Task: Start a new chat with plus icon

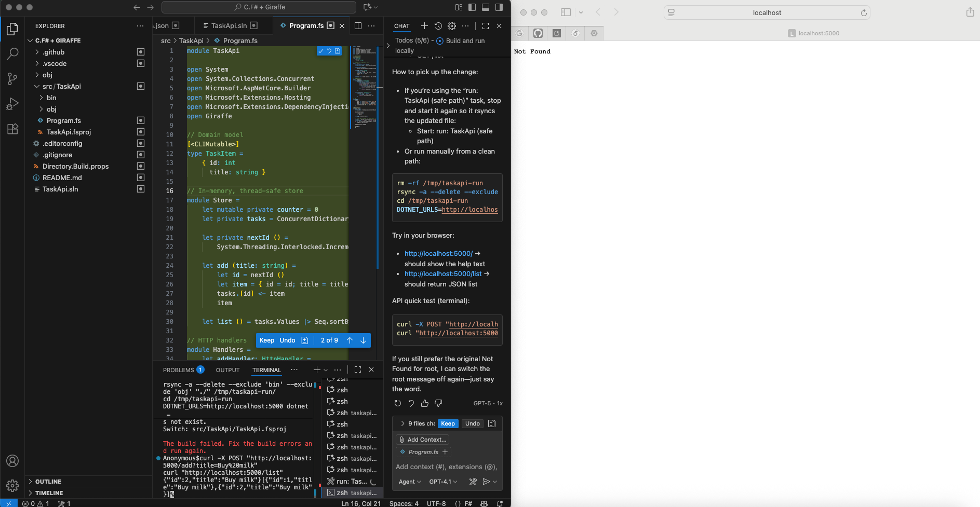Action: click(x=424, y=25)
